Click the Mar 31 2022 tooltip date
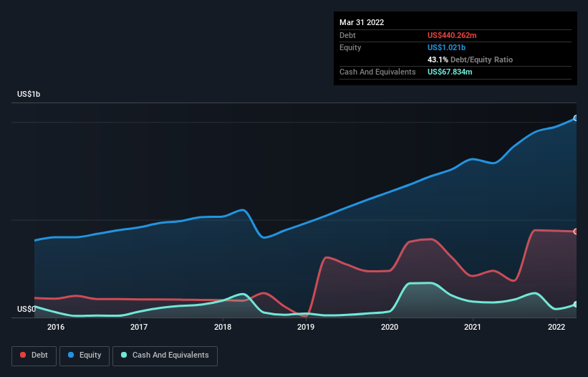 362,22
